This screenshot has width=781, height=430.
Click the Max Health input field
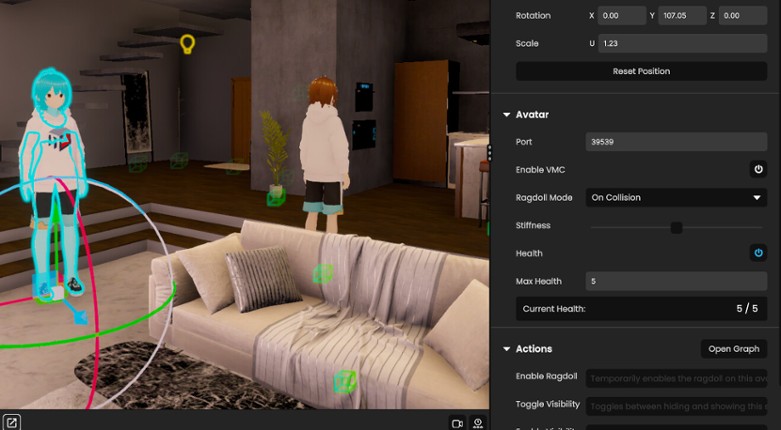pyautogui.click(x=676, y=281)
